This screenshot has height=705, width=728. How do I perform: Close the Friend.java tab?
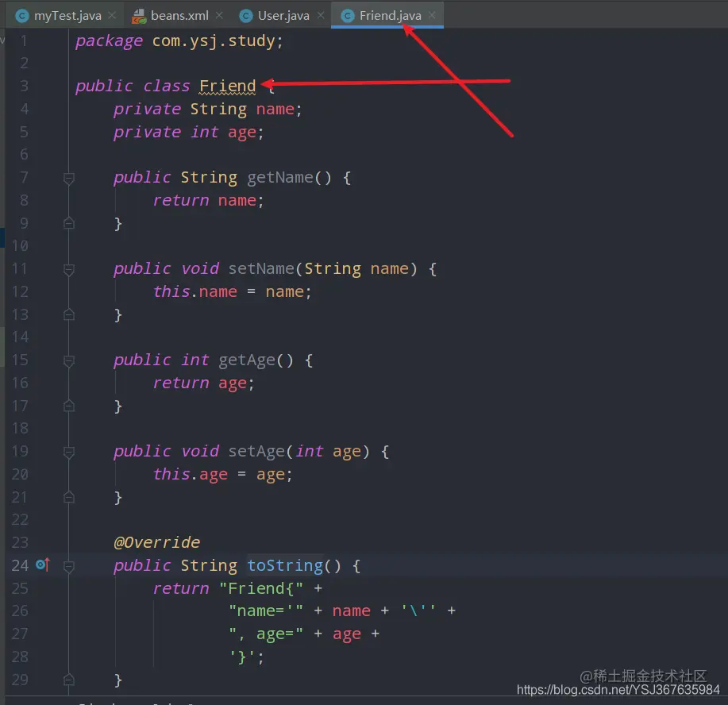point(432,15)
